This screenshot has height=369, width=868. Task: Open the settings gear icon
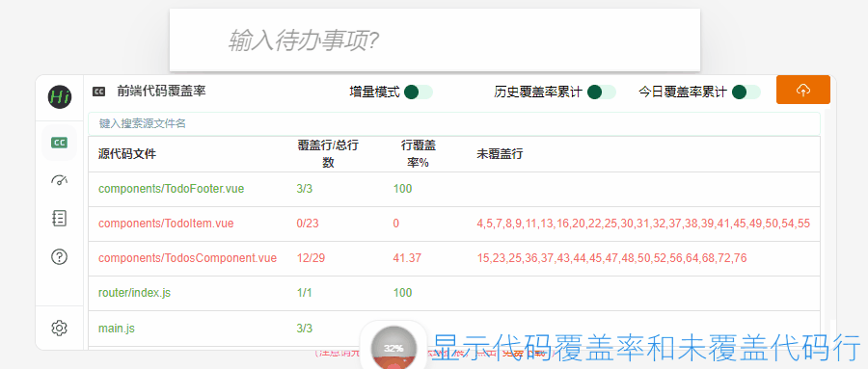tap(59, 328)
